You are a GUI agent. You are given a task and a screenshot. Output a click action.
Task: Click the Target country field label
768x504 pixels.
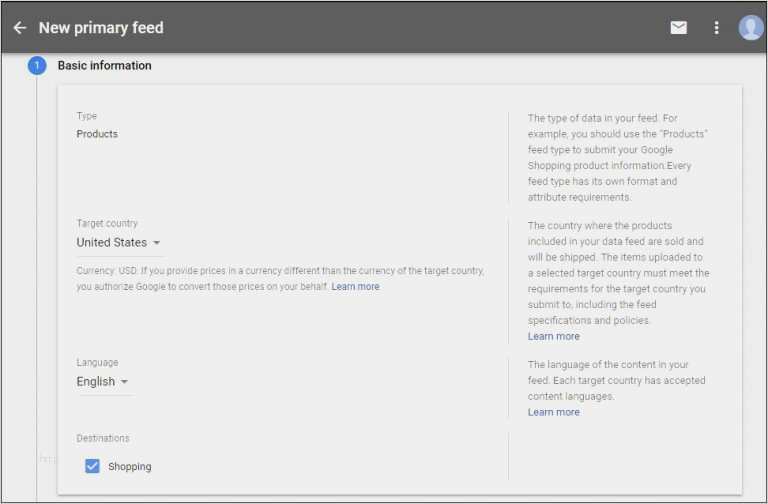click(107, 224)
